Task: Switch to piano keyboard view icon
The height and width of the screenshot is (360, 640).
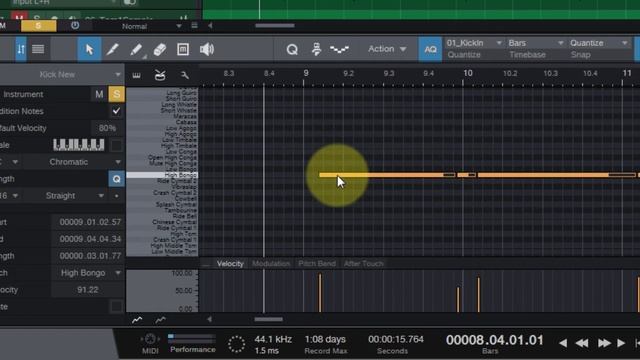Action: [x=137, y=76]
